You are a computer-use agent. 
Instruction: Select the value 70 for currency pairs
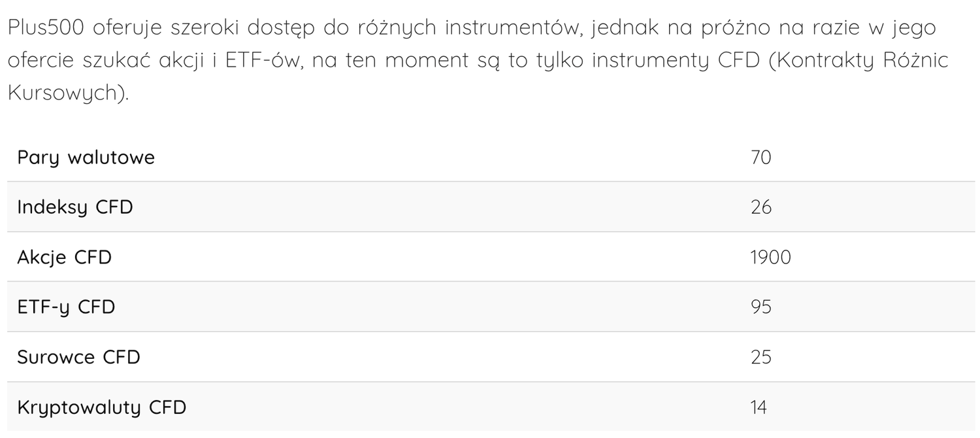click(x=761, y=158)
